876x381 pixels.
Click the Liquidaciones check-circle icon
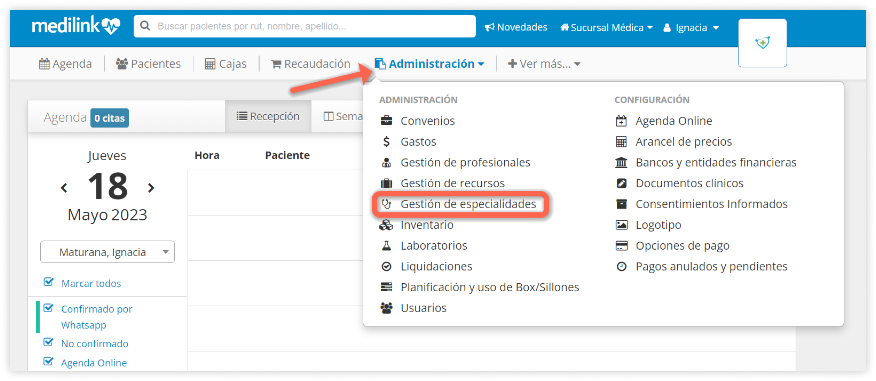pyautogui.click(x=386, y=266)
